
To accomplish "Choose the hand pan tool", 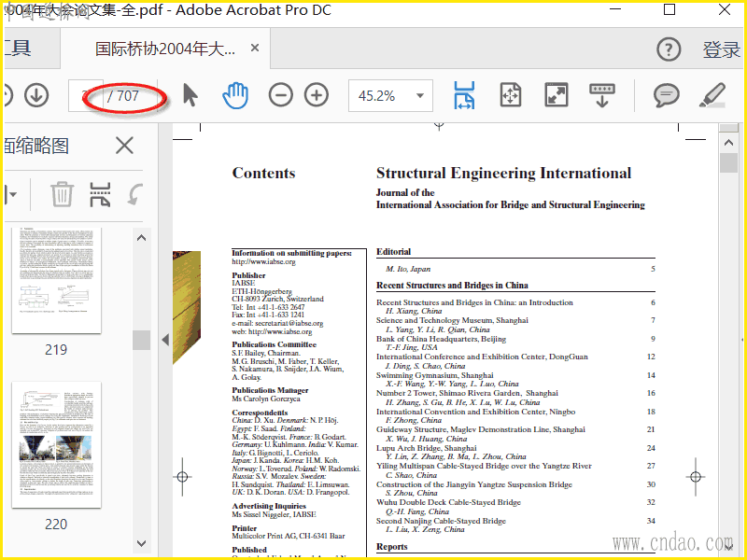I will click(235, 95).
